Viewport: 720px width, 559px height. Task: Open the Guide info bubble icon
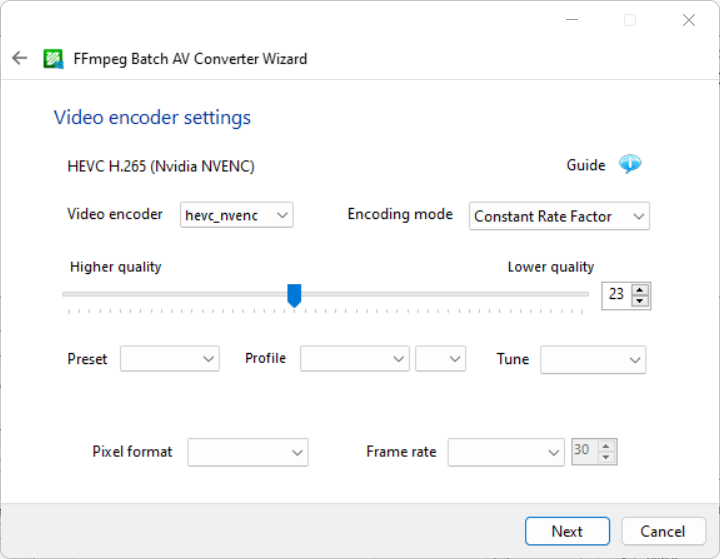point(630,164)
